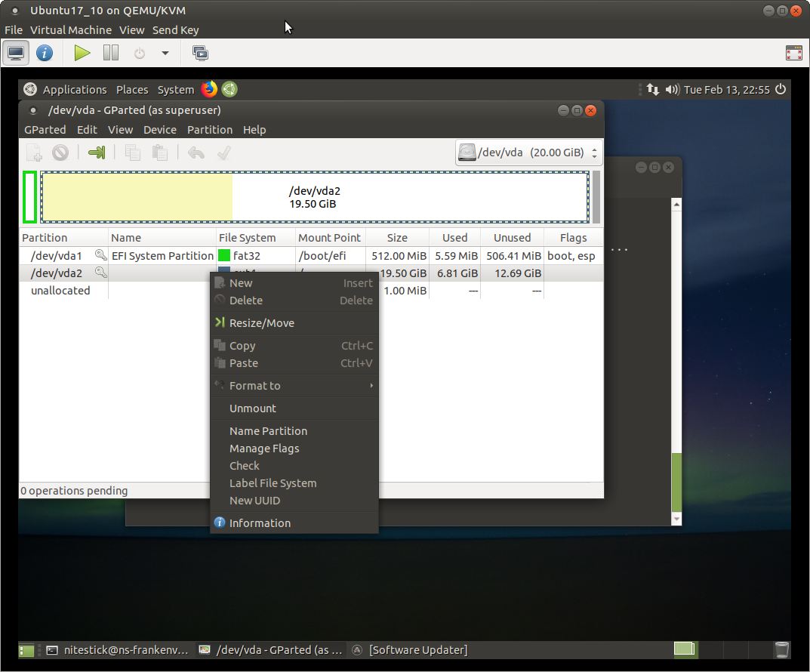810x672 pixels.
Task: Open the Virtual Machine menu
Action: coord(71,30)
